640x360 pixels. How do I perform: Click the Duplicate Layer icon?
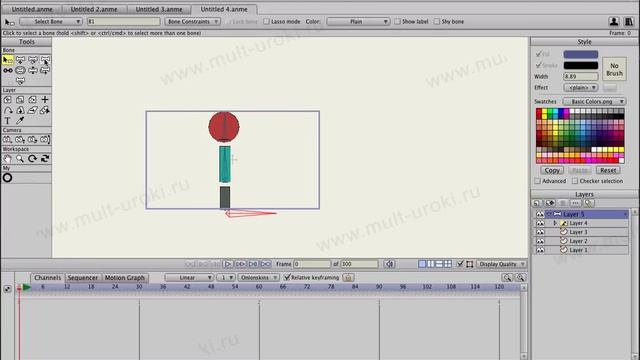(550, 203)
